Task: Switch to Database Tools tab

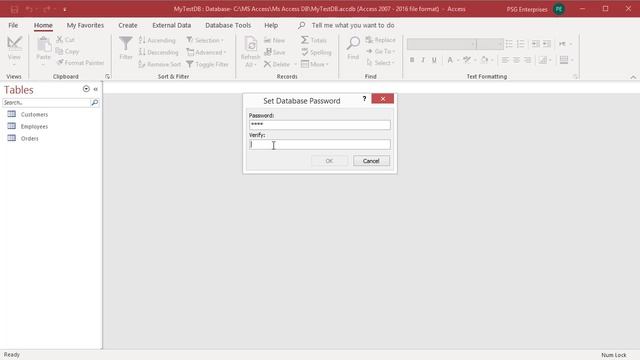Action: [228, 25]
